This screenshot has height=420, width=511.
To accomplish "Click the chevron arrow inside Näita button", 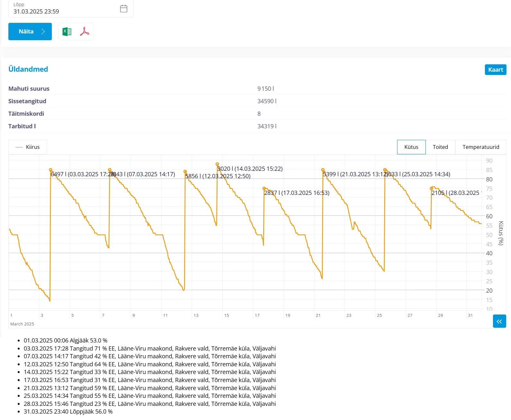I will [x=43, y=32].
